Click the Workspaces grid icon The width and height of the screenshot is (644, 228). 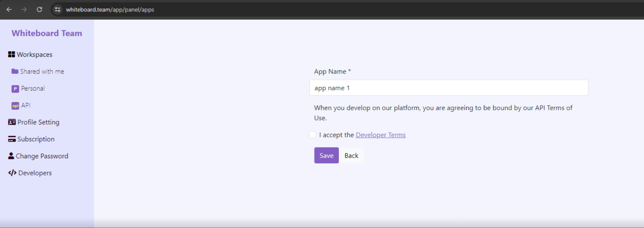point(12,54)
